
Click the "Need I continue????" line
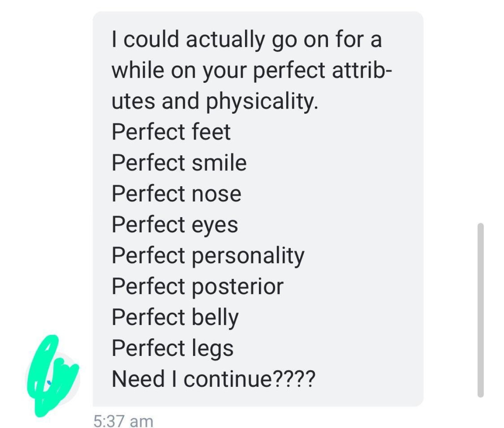click(x=213, y=379)
